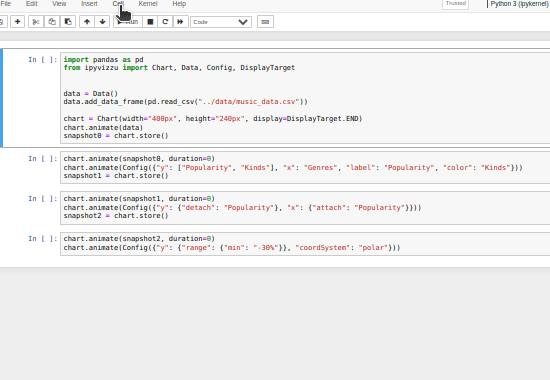Viewport: 550px width, 380px height.
Task: Interrupt the kernel stop icon
Action: tap(150, 22)
